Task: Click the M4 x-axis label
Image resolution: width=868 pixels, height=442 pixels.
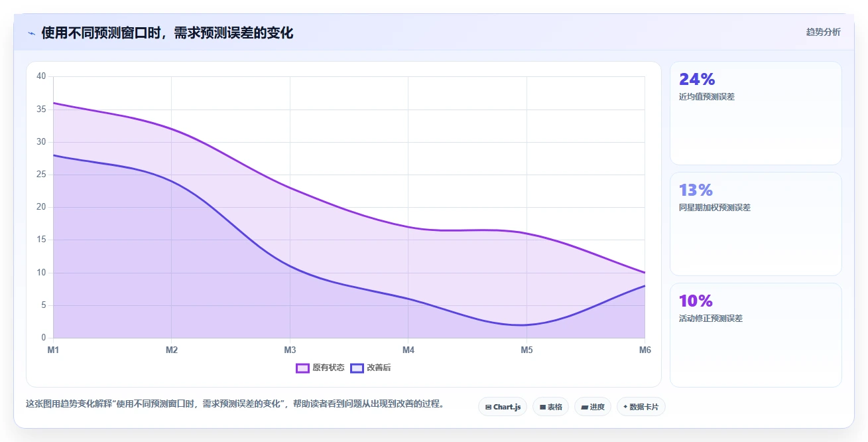Action: [408, 350]
